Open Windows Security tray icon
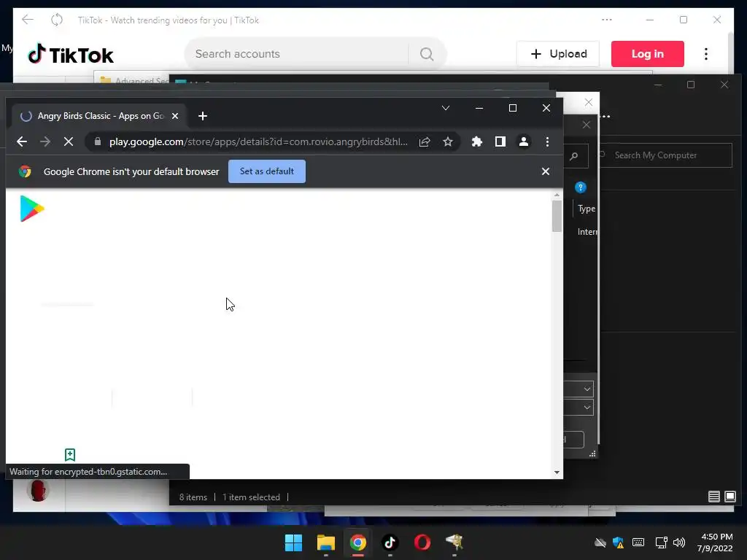 tap(619, 542)
